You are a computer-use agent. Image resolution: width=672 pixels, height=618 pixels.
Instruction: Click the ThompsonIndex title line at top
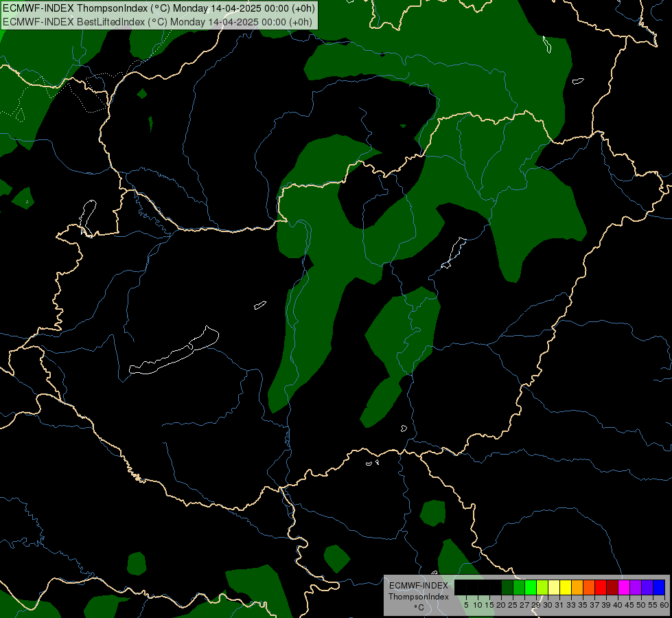coord(159,8)
